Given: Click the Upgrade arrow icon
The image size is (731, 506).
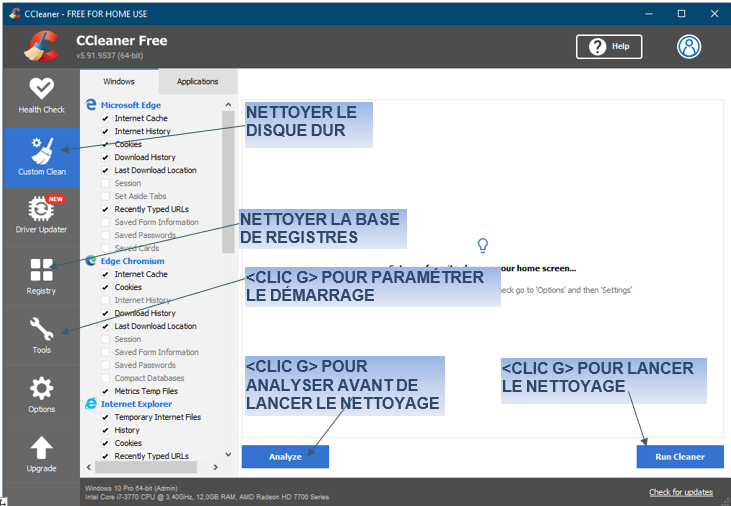Looking at the screenshot, I should tap(41, 447).
